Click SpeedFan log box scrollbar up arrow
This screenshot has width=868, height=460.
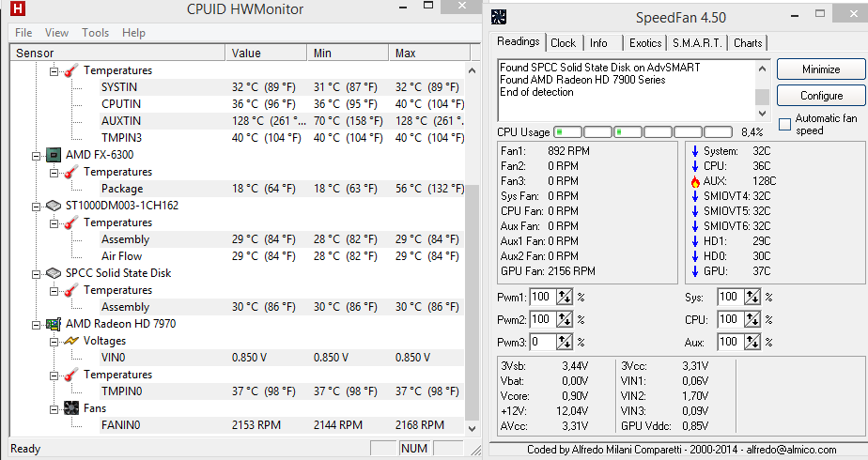click(x=762, y=69)
